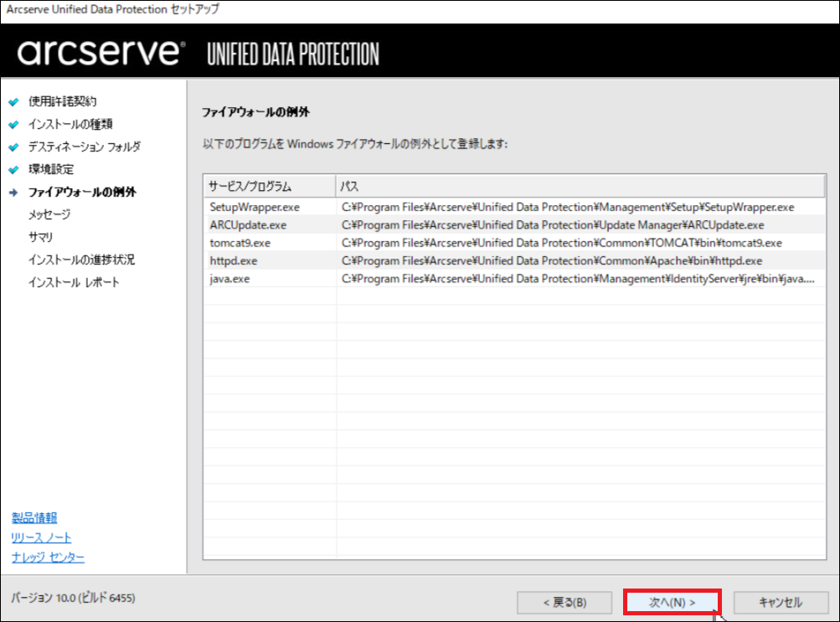Screen dimensions: 840x622
Task: Click the checkmark icon beside デスティネーション フォルダ
Action: 14,147
